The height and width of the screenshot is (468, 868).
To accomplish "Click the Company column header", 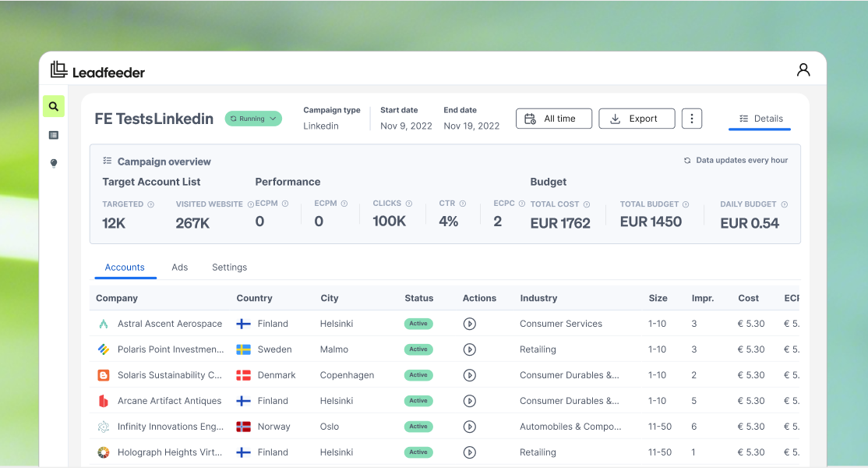I will (x=117, y=298).
